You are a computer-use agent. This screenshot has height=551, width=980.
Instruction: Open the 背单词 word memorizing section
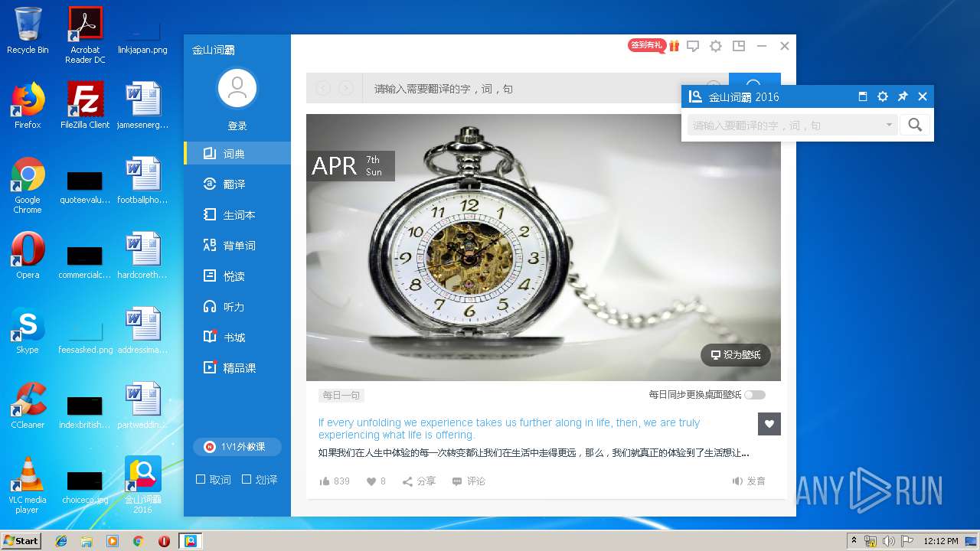[x=237, y=246]
